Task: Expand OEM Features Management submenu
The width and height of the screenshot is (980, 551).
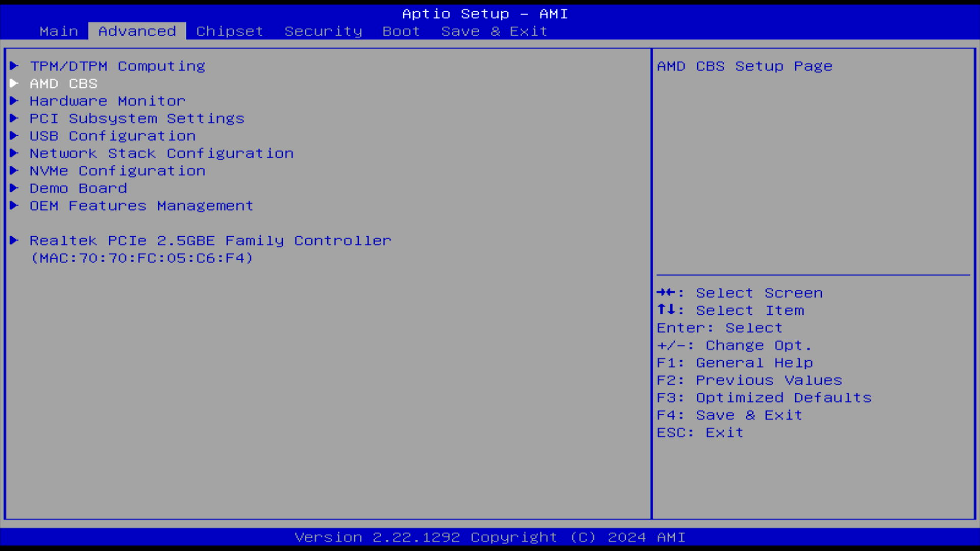Action: (141, 206)
